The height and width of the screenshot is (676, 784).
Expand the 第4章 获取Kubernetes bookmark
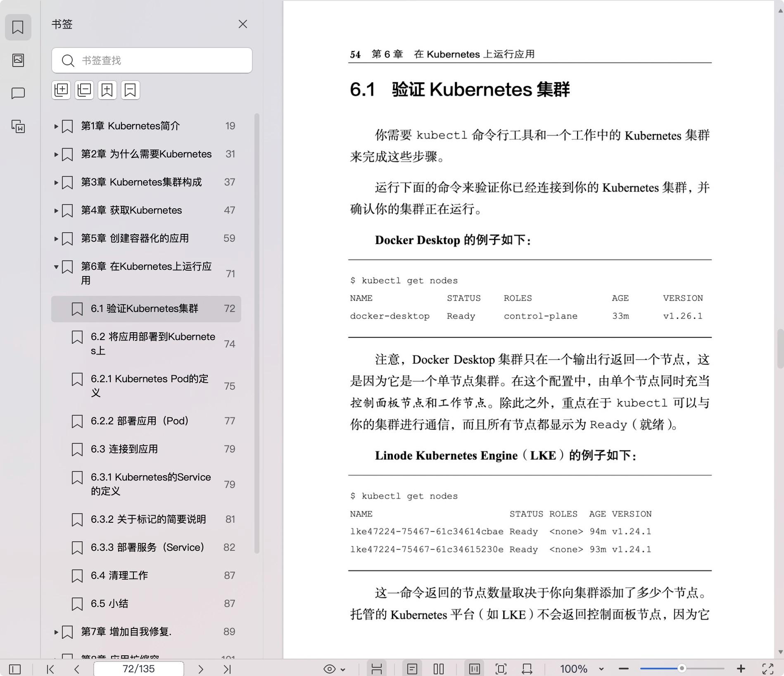pos(56,210)
